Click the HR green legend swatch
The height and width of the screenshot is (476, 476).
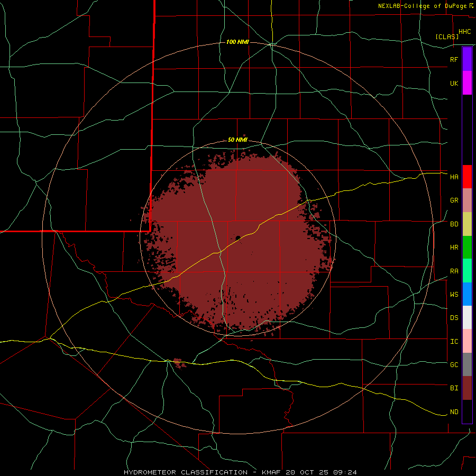[x=467, y=248]
